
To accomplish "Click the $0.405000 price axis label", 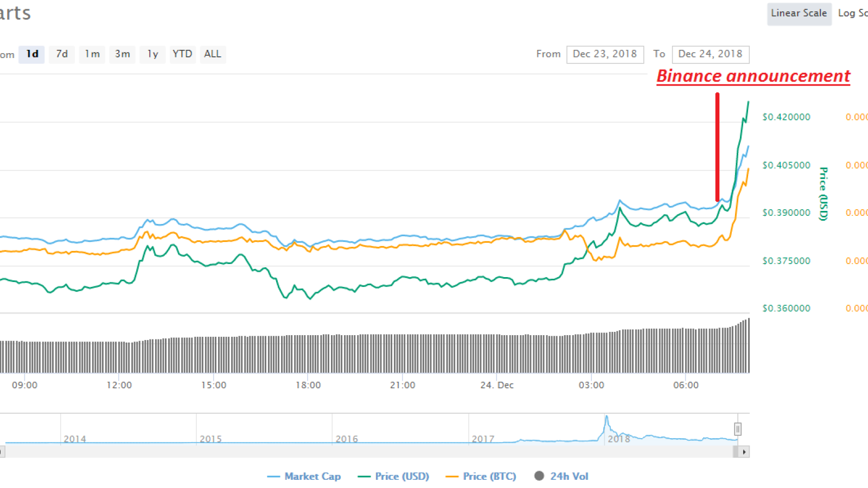I will coord(786,165).
